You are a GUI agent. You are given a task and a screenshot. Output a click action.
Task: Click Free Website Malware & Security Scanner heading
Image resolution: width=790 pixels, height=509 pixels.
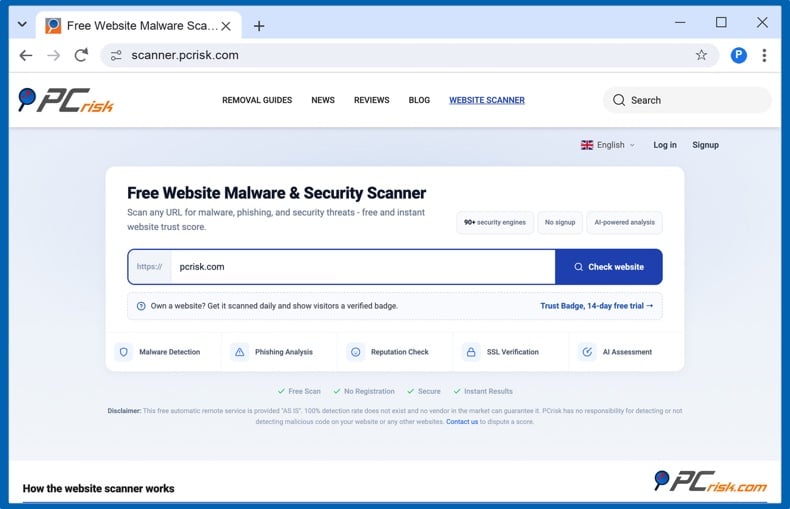277,193
